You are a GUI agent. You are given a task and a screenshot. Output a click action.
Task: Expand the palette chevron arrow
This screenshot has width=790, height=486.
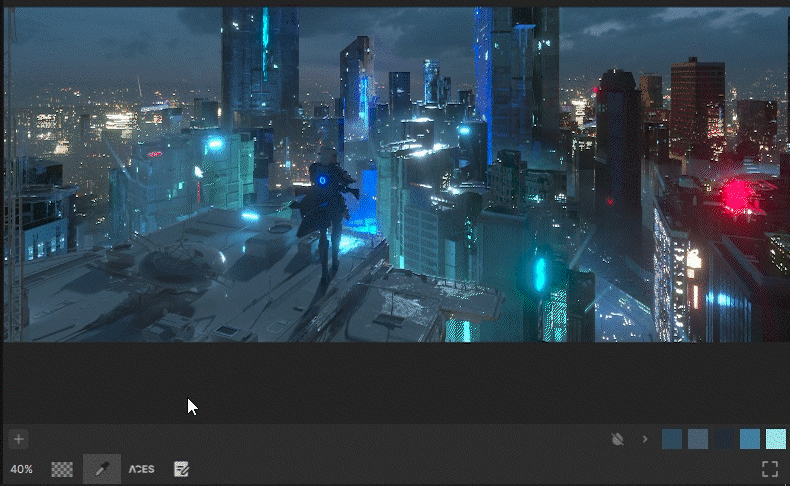click(645, 439)
